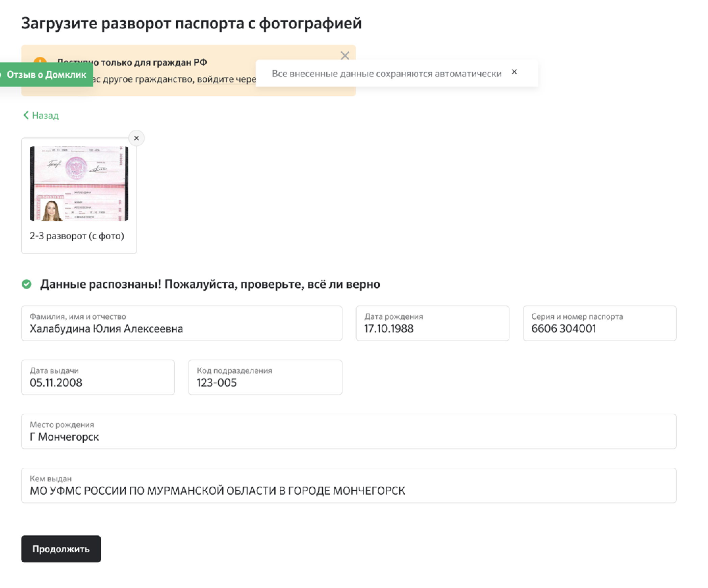Screen dimensions: 708x588
Task: Click the orange warning icon in banner
Action: (40, 60)
